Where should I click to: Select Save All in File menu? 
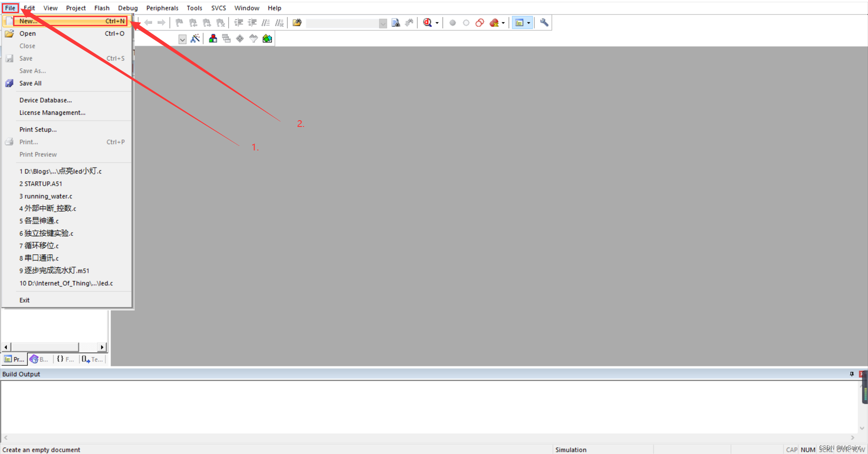[67, 83]
